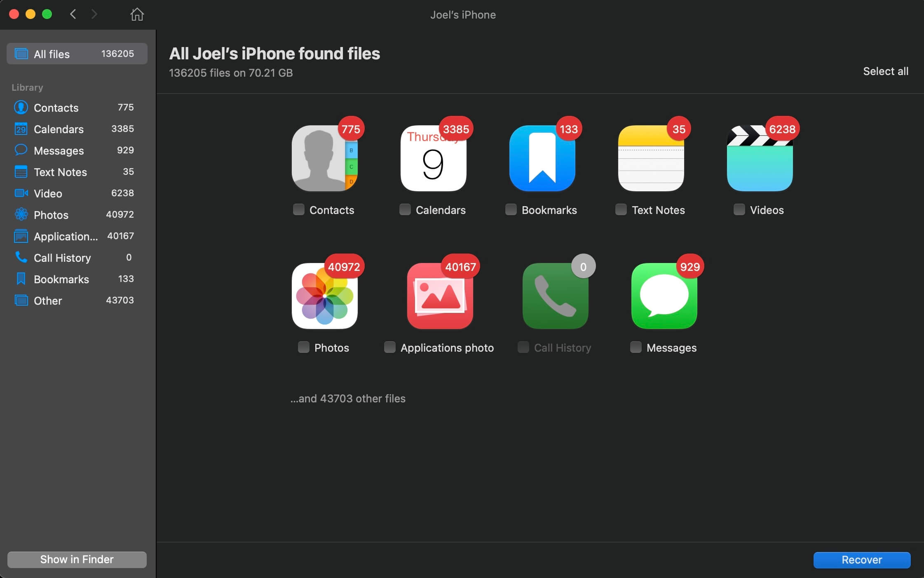Go forward with the right chevron arrow
924x578 pixels.
tap(94, 14)
